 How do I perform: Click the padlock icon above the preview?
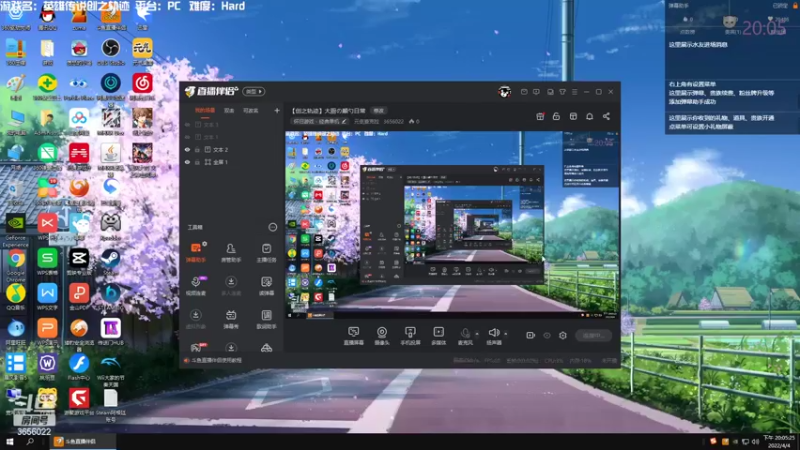pyautogui.click(x=556, y=116)
